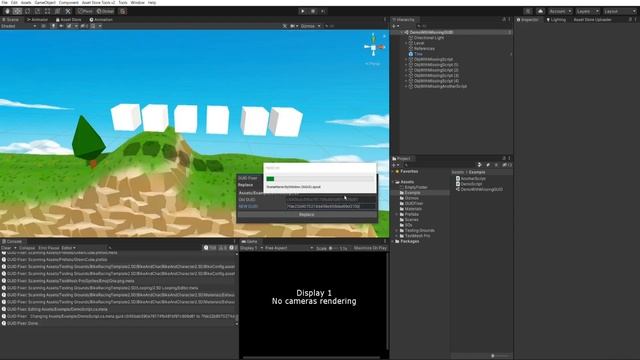Select DemoWithMissingGUID scene asset
Image resolution: width=640 pixels, height=360 pixels.
[482, 189]
